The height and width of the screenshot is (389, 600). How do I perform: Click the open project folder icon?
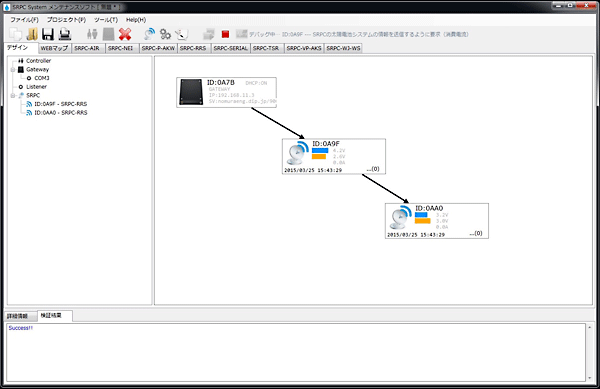click(32, 34)
